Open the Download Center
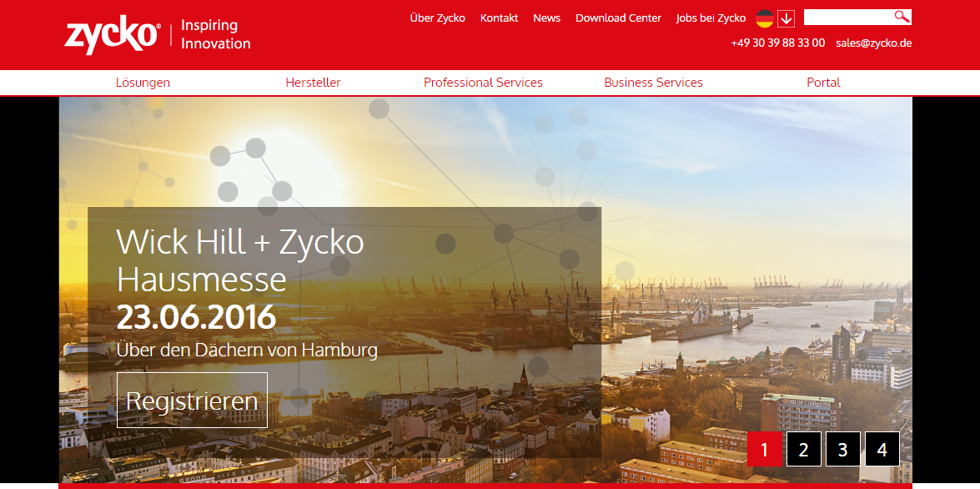The image size is (980, 489). click(618, 18)
